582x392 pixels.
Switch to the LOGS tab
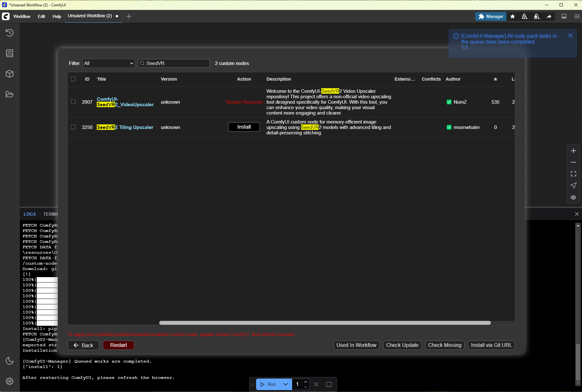click(30, 214)
